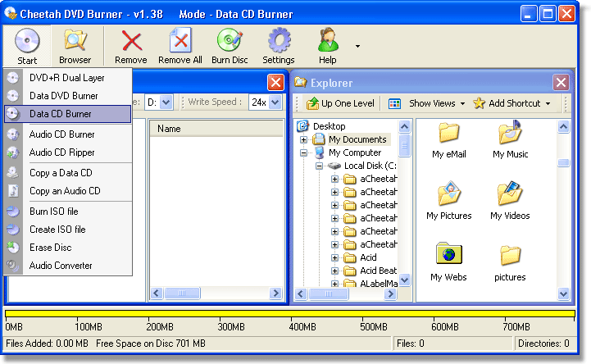Image resolution: width=591 pixels, height=364 pixels.
Task: Choose DVD+R Dual Layer from the menu
Action: tap(68, 78)
